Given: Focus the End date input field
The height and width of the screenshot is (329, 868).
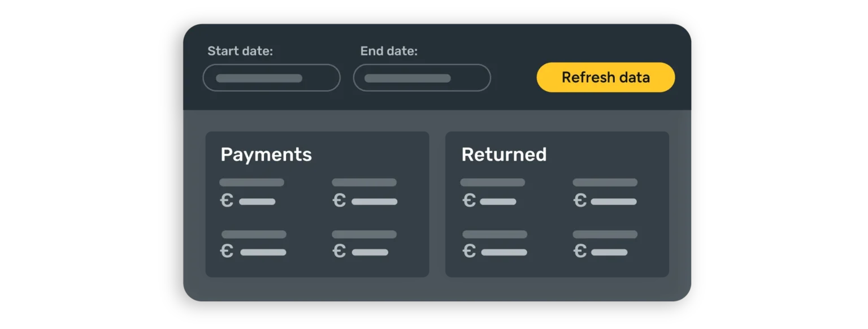Looking at the screenshot, I should (422, 78).
